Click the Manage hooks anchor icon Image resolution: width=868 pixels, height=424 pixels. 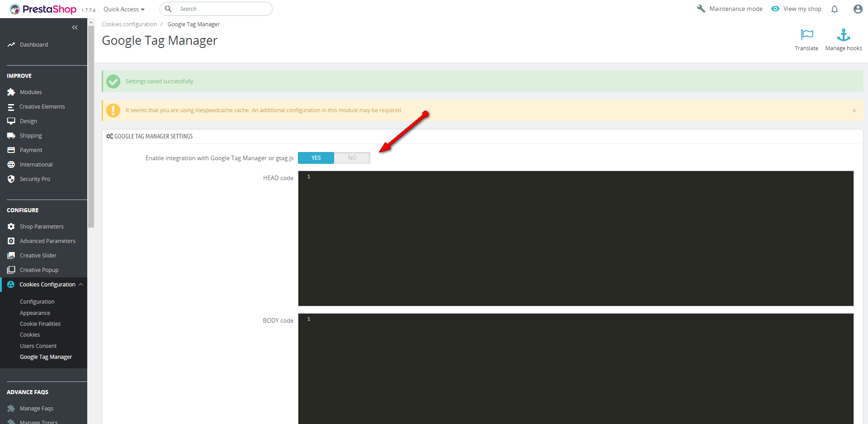pos(844,35)
